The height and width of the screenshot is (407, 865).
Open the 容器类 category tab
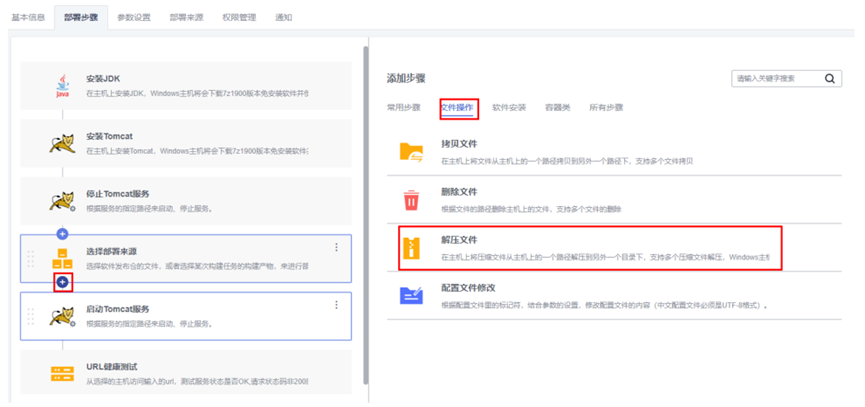(558, 108)
